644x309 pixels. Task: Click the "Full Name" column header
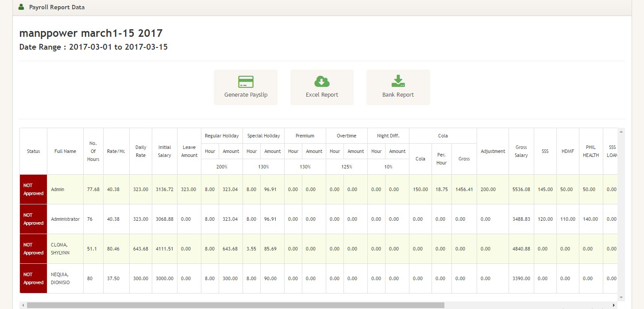coord(66,151)
